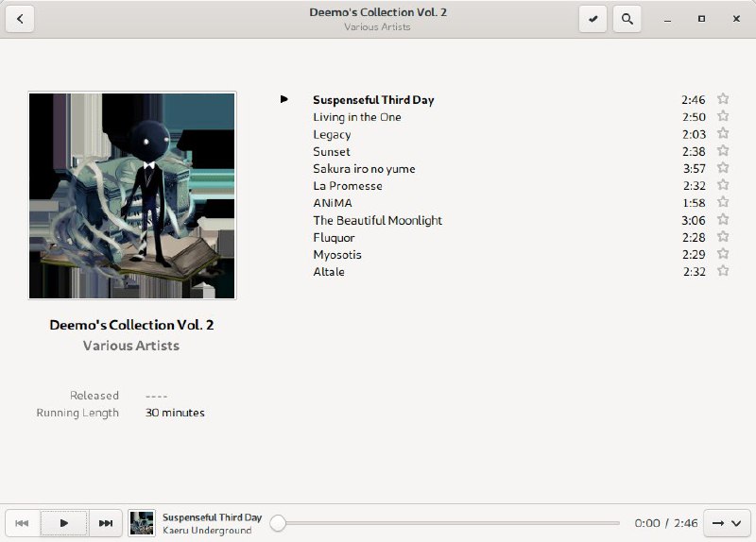Click the Kaeru Underground artist label

(207, 531)
